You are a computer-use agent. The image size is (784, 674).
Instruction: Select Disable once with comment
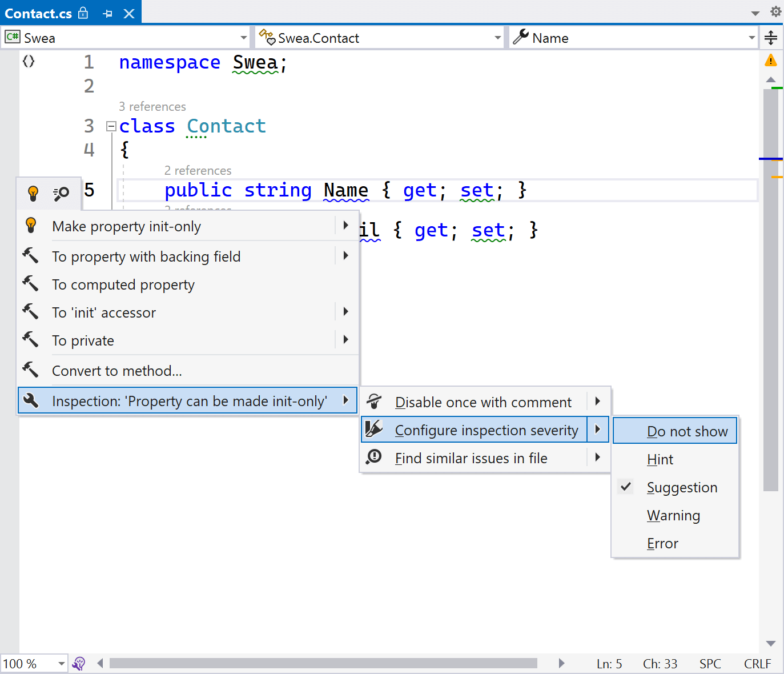pos(483,402)
